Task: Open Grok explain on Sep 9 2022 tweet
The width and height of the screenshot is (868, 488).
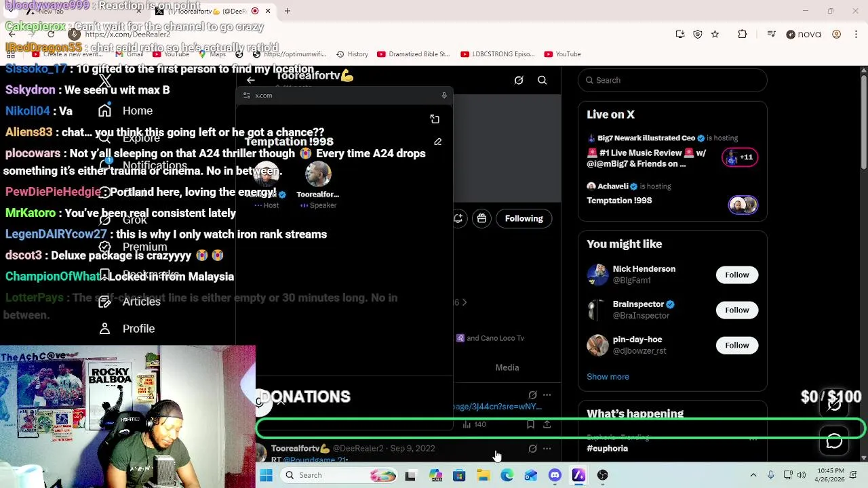Action: pyautogui.click(x=532, y=449)
